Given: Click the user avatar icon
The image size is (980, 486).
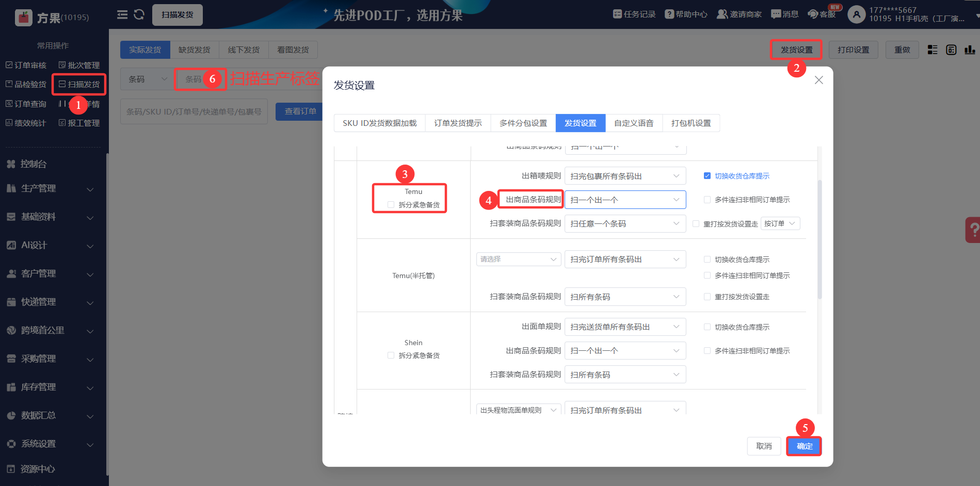Looking at the screenshot, I should (x=856, y=14).
